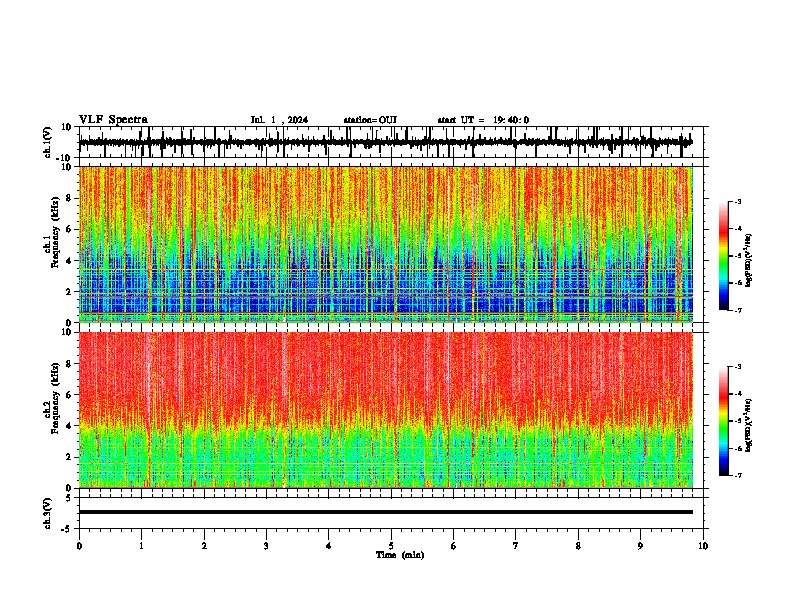Click the ch.2 spectrogram color bar

(723, 421)
